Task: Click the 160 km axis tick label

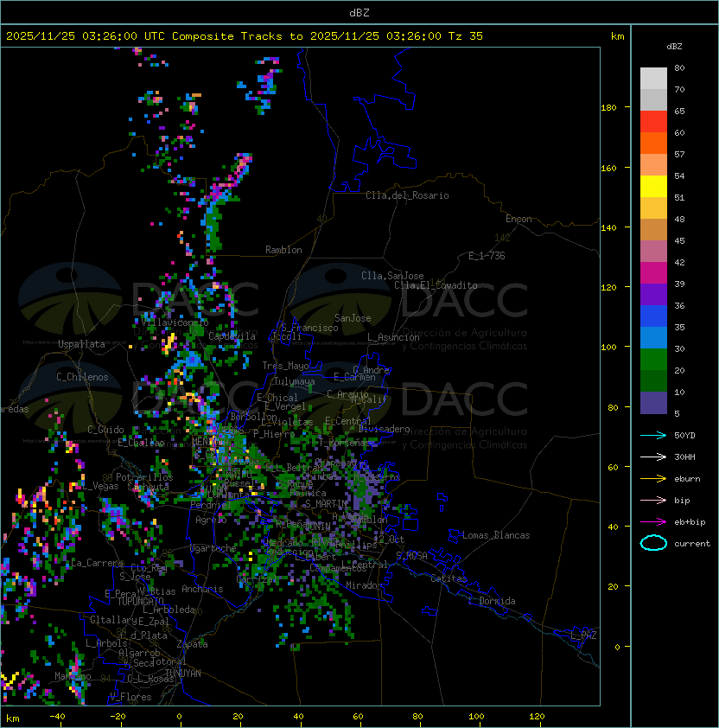Action: coord(608,168)
